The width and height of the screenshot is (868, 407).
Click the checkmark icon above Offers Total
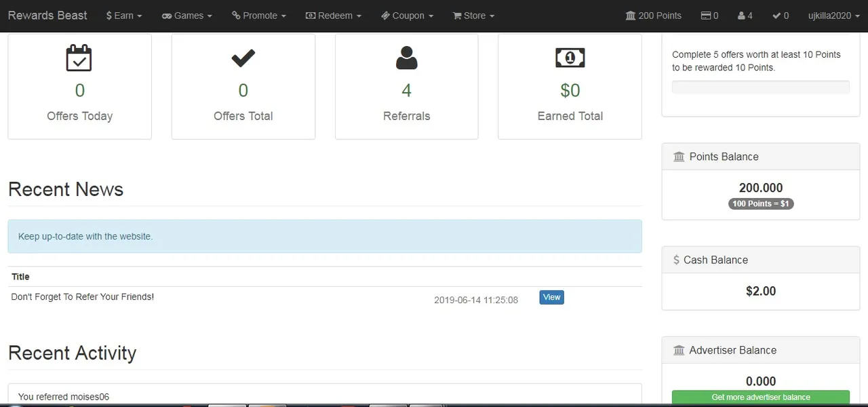tap(243, 58)
